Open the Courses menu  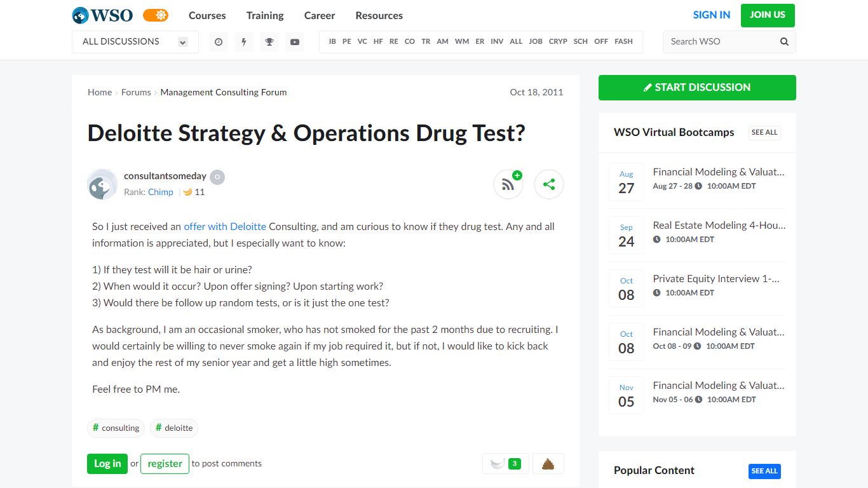pos(207,15)
